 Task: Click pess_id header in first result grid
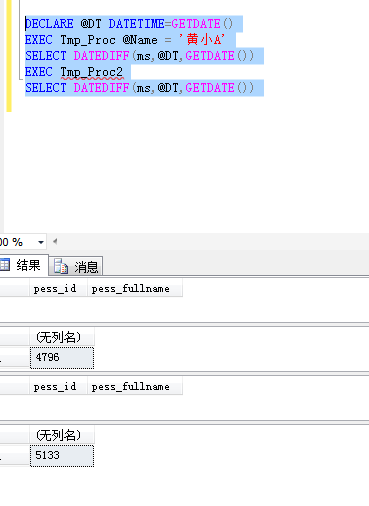58,289
